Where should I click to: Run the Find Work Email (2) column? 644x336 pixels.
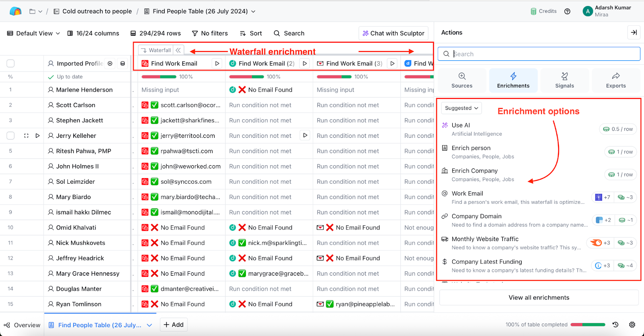pyautogui.click(x=305, y=64)
